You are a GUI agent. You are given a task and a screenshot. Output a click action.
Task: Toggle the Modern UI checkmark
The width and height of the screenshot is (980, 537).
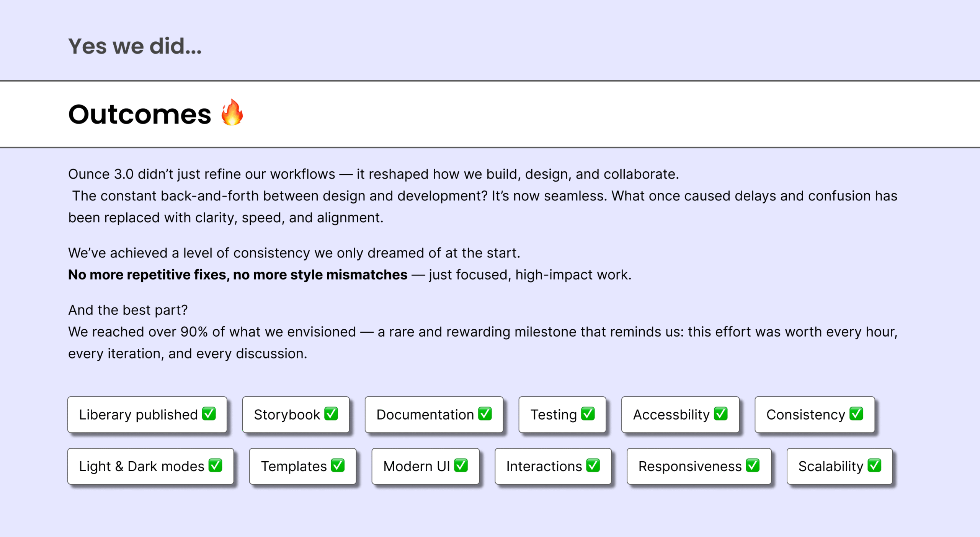pyautogui.click(x=461, y=465)
